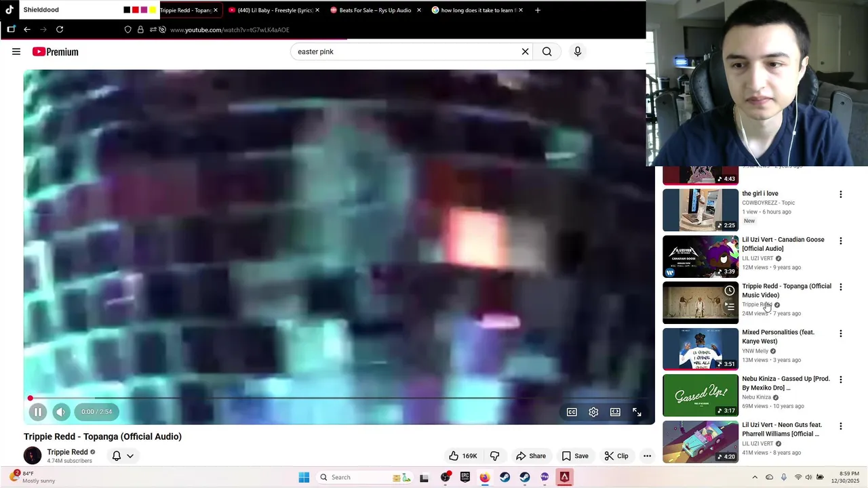The width and height of the screenshot is (868, 488).
Task: Dislike the video with the thumbs down
Action: tap(494, 456)
